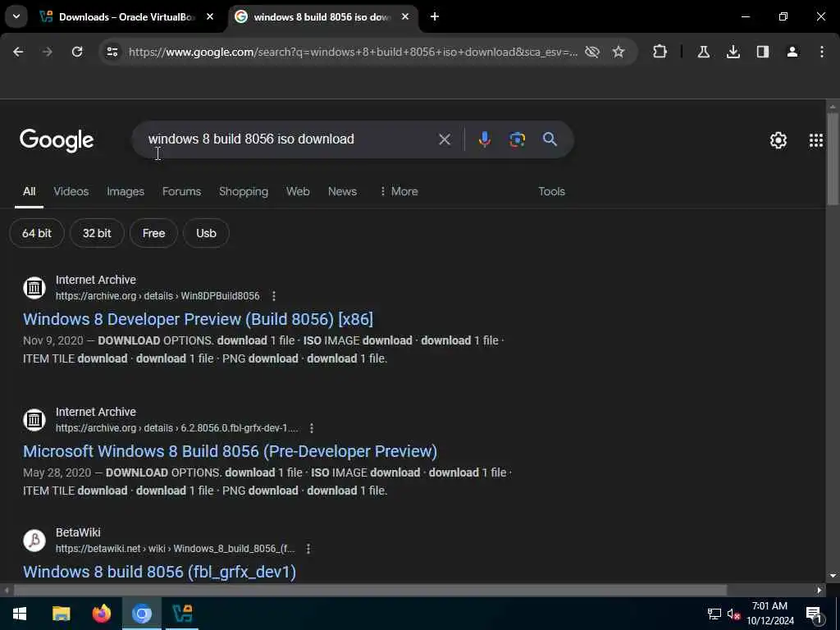Open Windows 8 build 8056 (fbl_grfx_dev1) link

coord(160,572)
